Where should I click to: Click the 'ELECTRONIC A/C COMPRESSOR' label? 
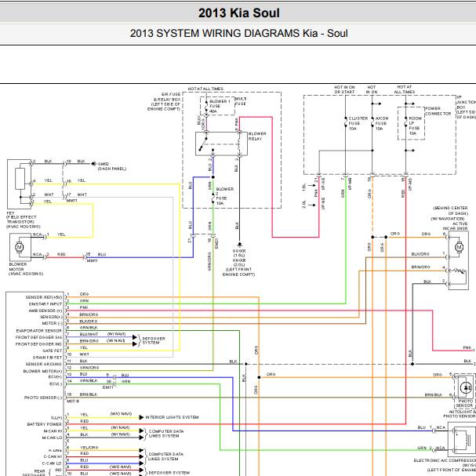(x=445, y=460)
